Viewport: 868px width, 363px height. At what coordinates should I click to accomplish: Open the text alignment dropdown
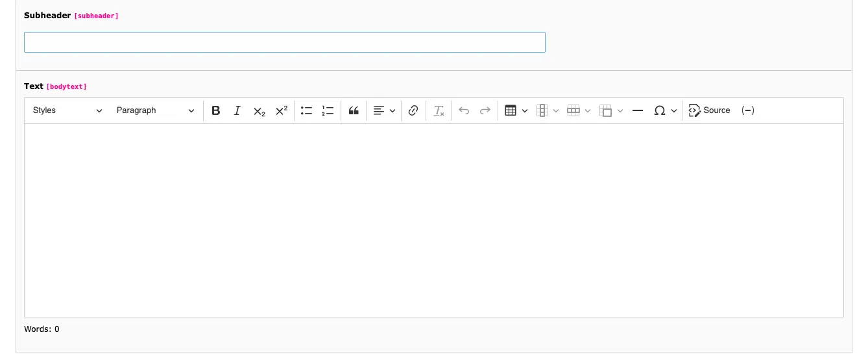tap(384, 110)
